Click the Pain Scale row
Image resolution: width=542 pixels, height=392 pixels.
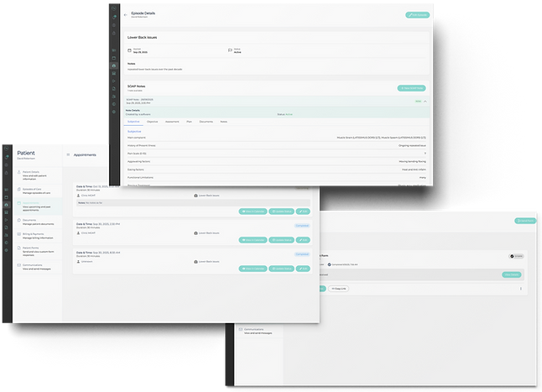[x=277, y=154]
